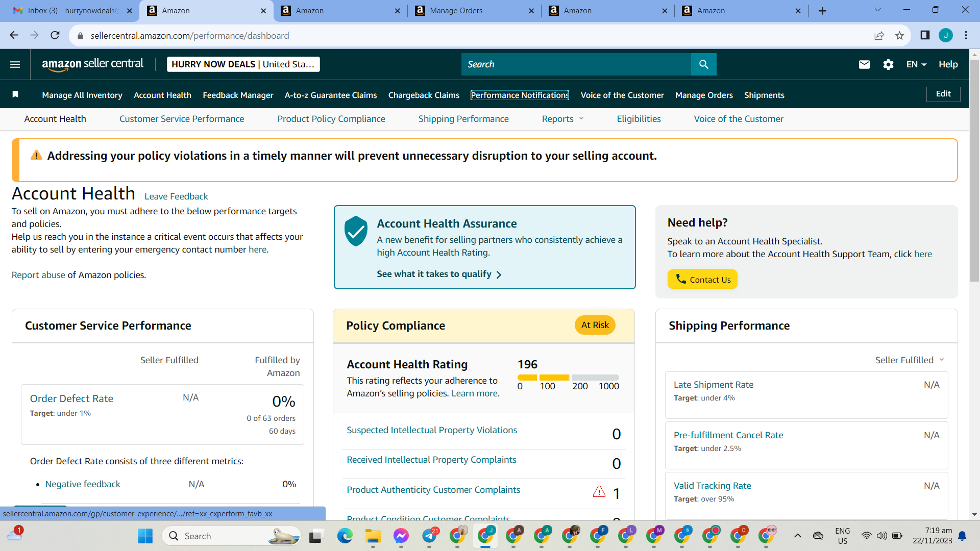Open the Chrome profile J avatar

(946, 35)
